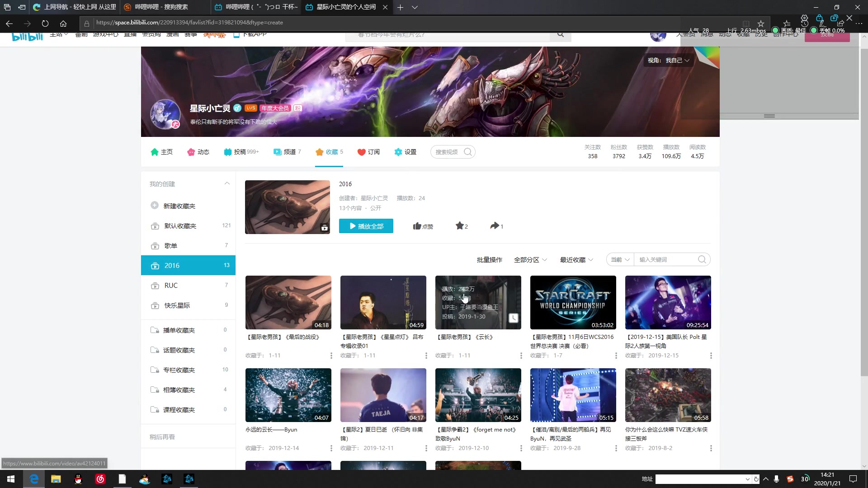The image size is (868, 488).
Task: Click the 搜索视频 input field
Action: pyautogui.click(x=447, y=152)
